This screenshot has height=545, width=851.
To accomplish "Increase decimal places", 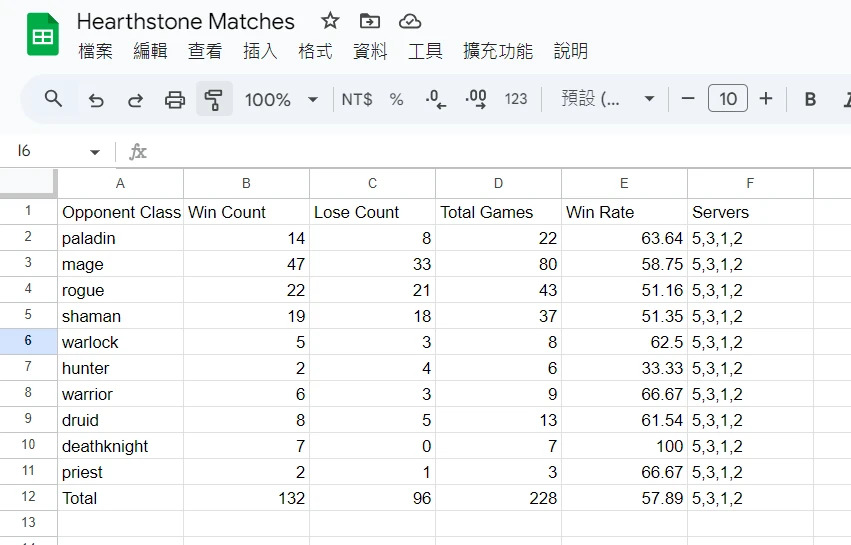I will (x=476, y=99).
